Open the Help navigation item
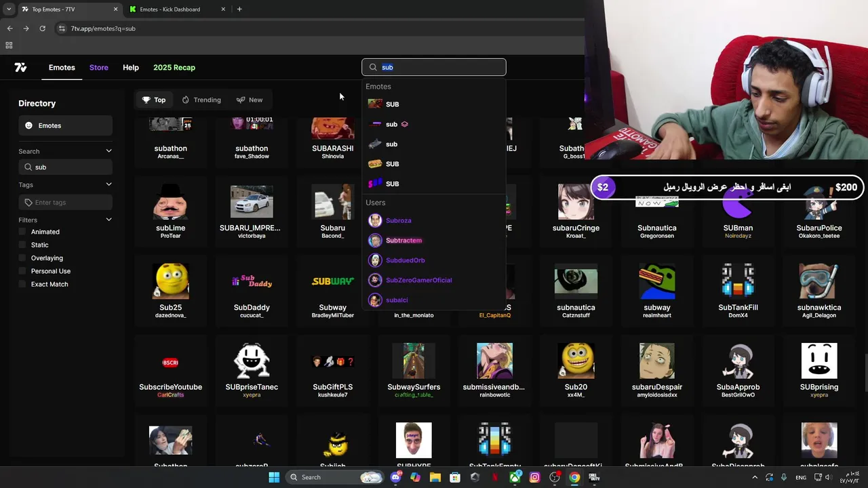 coord(131,67)
